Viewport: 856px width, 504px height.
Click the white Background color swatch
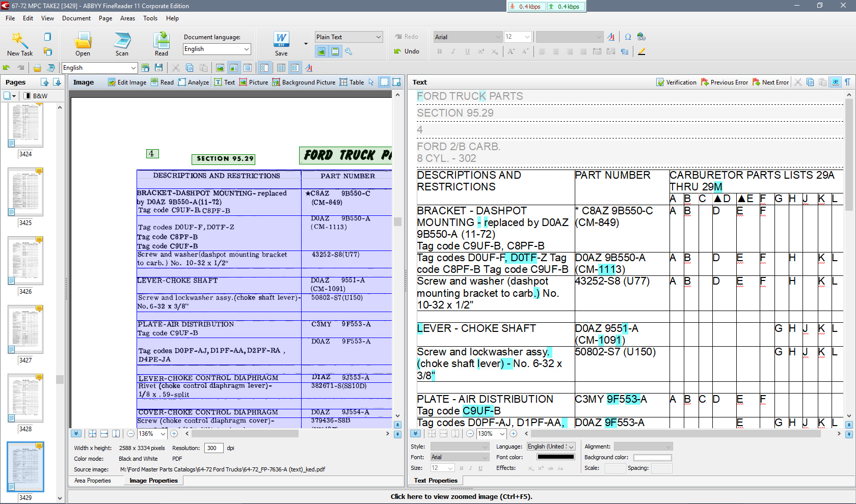tap(653, 457)
